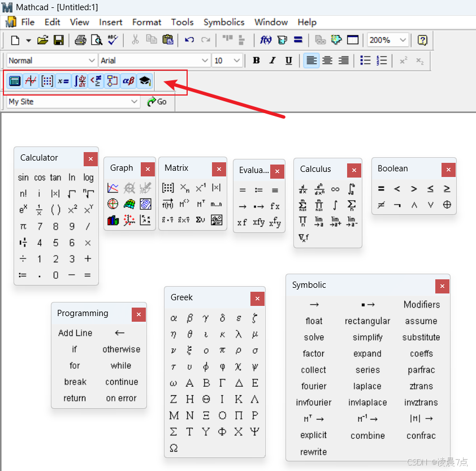The height and width of the screenshot is (471, 476).
Task: Open the Format menu
Action: coord(146,22)
